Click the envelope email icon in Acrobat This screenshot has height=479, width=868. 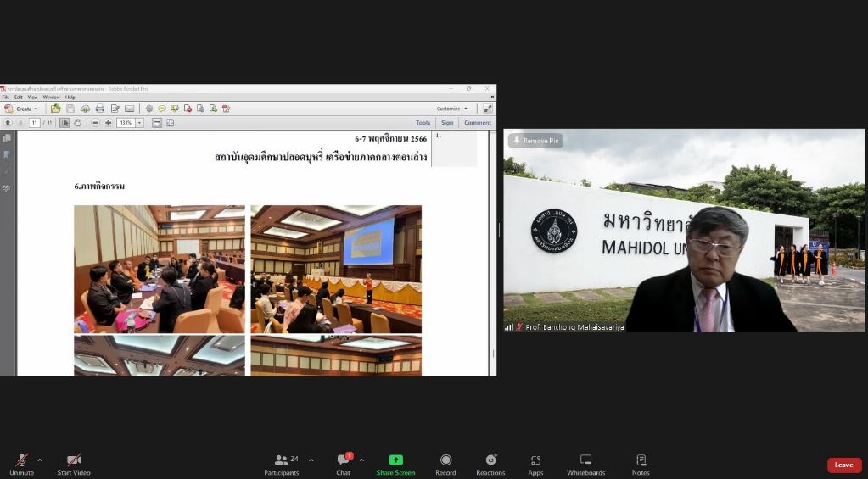click(130, 109)
